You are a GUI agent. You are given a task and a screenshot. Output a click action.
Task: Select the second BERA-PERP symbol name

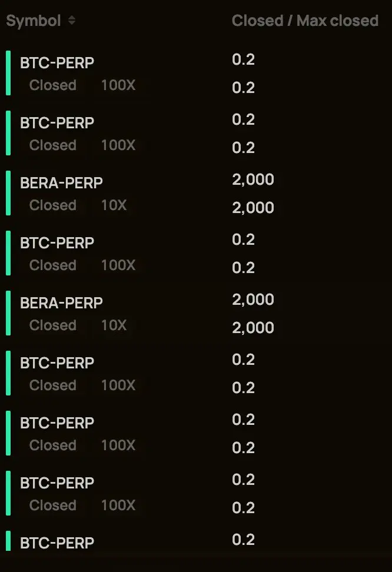click(61, 303)
